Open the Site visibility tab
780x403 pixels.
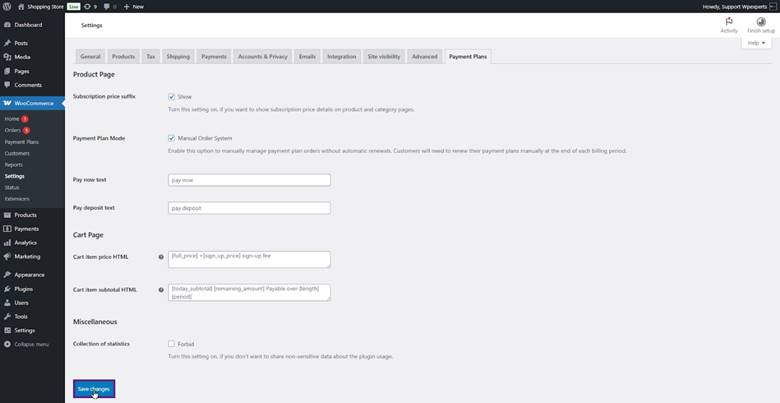tap(384, 57)
